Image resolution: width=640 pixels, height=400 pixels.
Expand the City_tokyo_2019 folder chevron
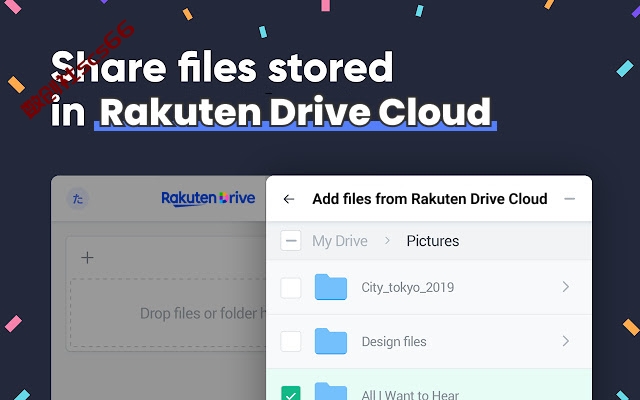click(566, 287)
